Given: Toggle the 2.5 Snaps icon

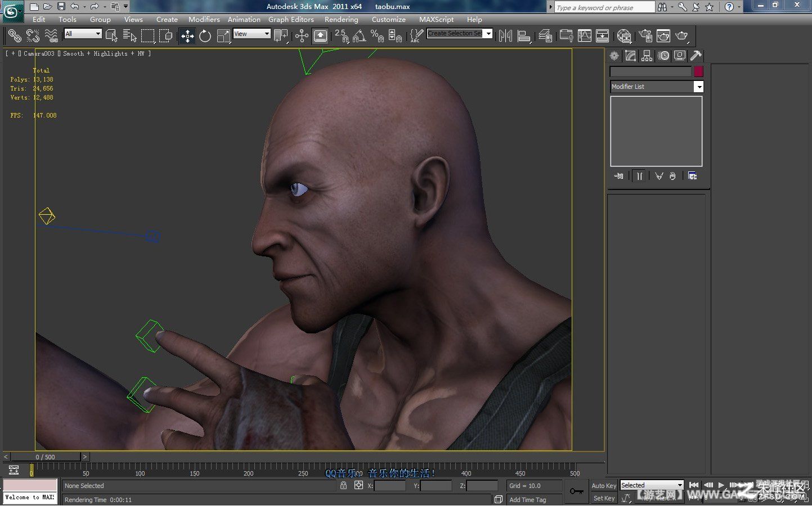Looking at the screenshot, I should pyautogui.click(x=342, y=36).
